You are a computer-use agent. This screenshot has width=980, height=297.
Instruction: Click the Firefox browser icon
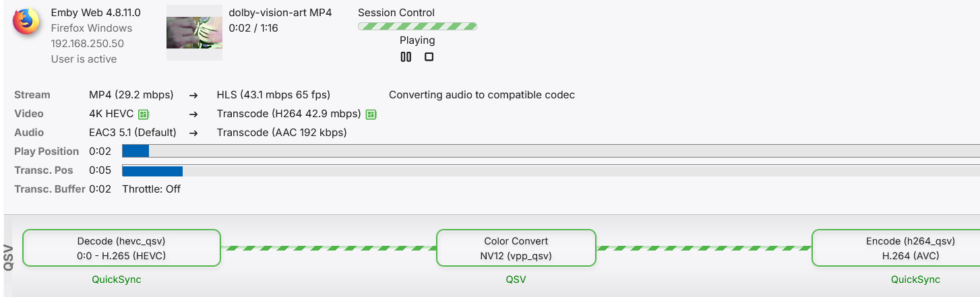(26, 22)
